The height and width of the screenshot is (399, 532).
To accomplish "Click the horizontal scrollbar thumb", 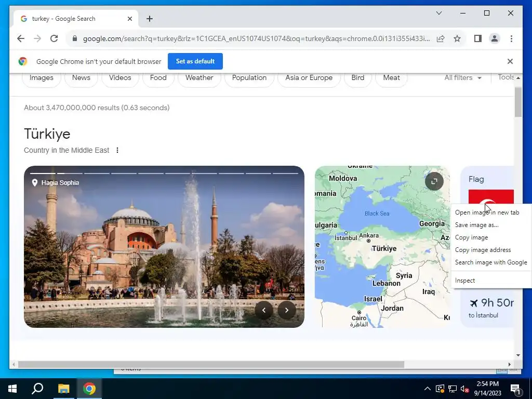I will click(x=211, y=364).
